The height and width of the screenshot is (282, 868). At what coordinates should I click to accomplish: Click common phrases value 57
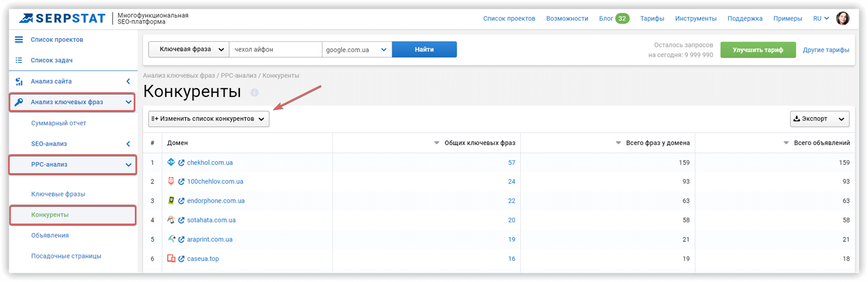coord(512,163)
